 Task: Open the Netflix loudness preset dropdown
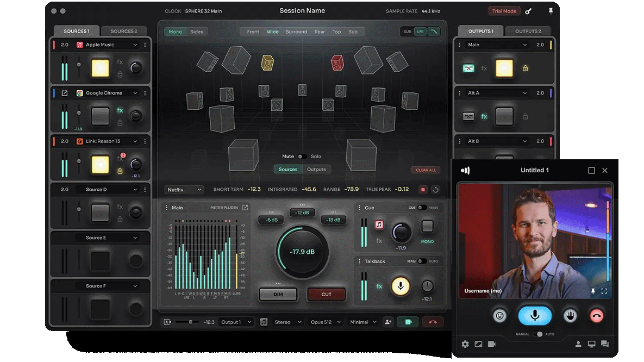[185, 190]
